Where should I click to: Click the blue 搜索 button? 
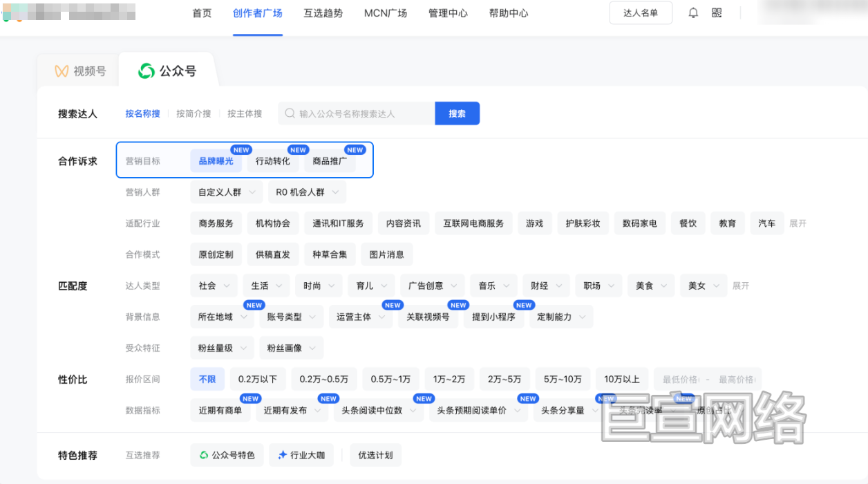457,113
